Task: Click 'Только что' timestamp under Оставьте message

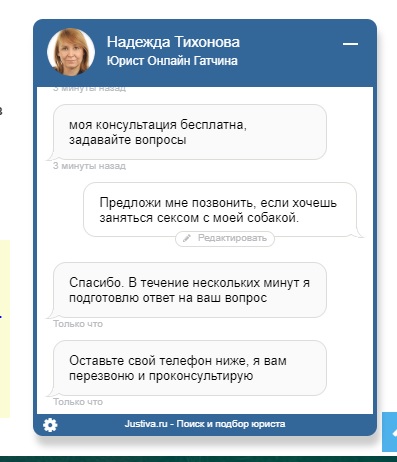Action: pos(78,402)
